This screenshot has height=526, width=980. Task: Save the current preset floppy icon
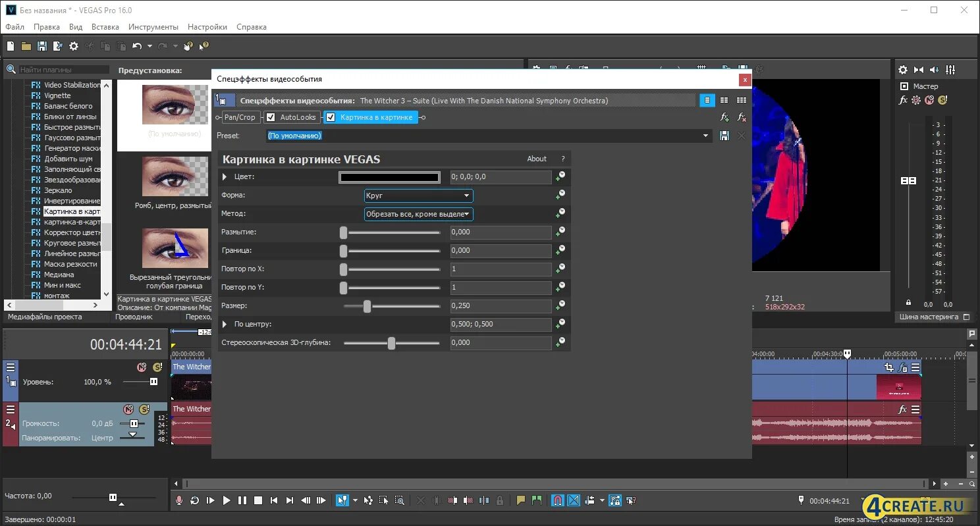[x=724, y=136]
